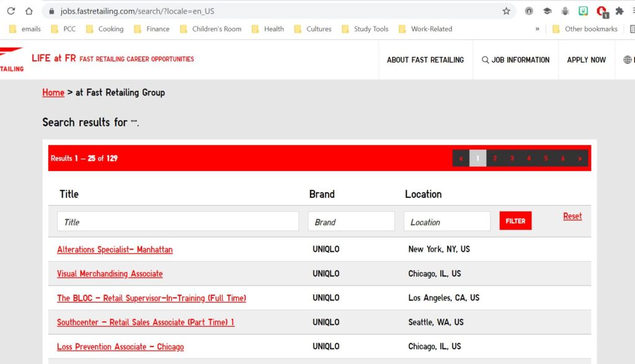The width and height of the screenshot is (635, 364).
Task: Open the Children's Room bookmark folder
Action: coord(211,29)
